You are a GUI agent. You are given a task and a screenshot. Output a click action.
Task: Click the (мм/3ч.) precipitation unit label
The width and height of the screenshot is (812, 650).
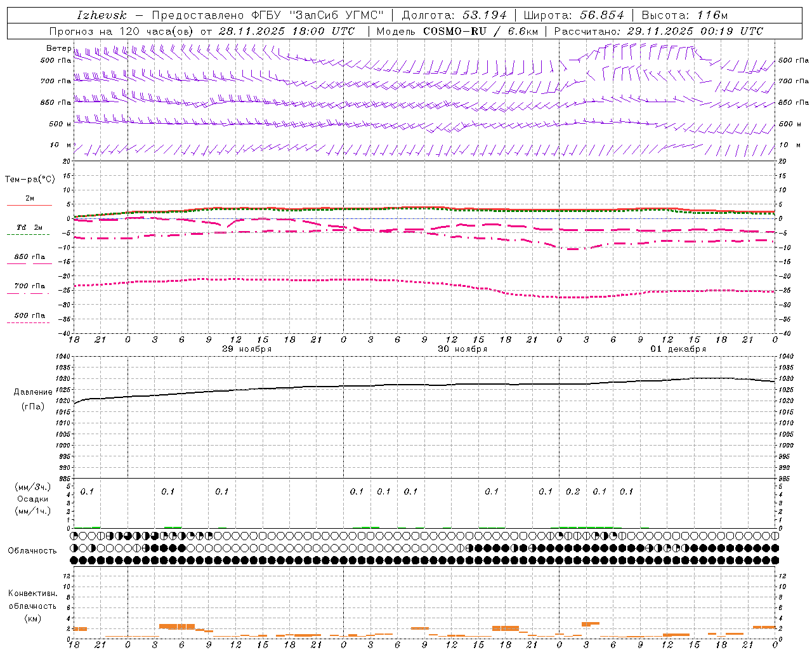point(32,487)
